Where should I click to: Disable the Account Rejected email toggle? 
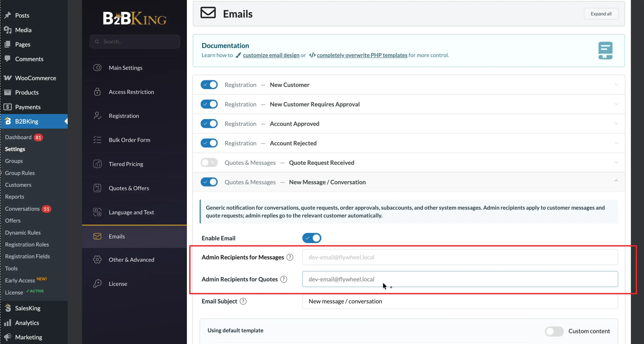(x=209, y=143)
